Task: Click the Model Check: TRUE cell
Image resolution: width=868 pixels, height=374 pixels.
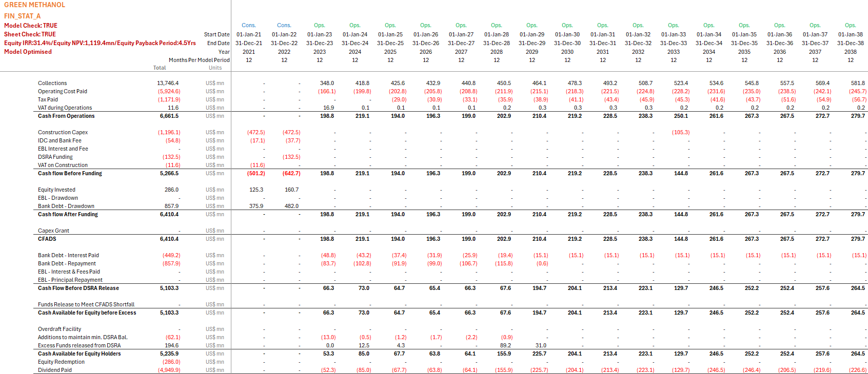Action: pos(31,26)
